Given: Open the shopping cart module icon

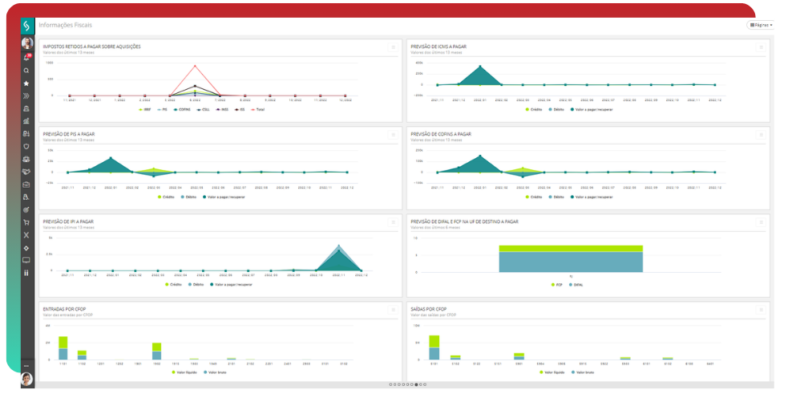Looking at the screenshot, I should point(27,223).
